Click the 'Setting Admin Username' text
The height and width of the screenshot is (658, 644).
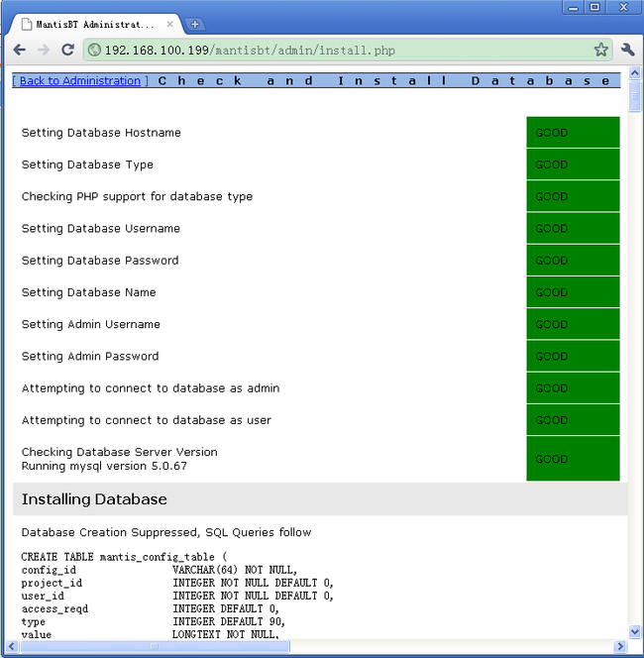(x=90, y=324)
